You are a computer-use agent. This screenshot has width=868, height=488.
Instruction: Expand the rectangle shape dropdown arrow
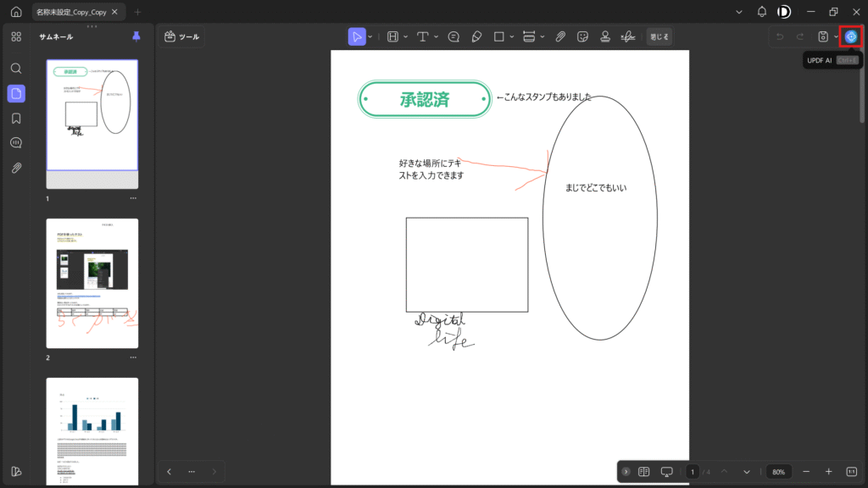point(512,36)
